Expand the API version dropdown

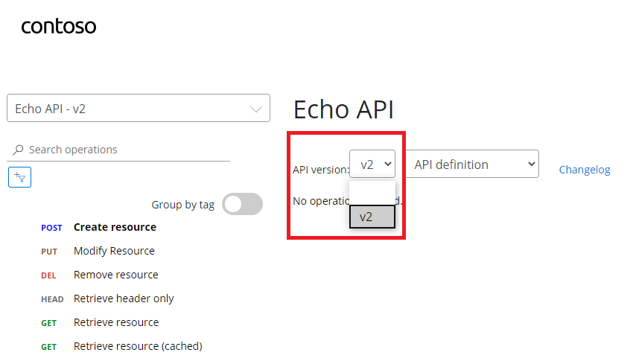pyautogui.click(x=372, y=164)
